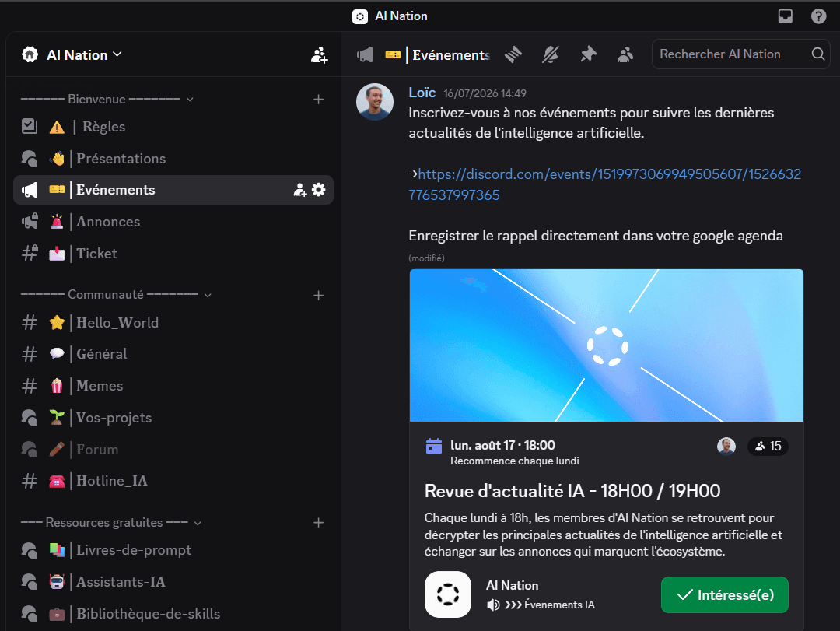Open the Hotline_IA channel
The image size is (840, 631).
173,481
